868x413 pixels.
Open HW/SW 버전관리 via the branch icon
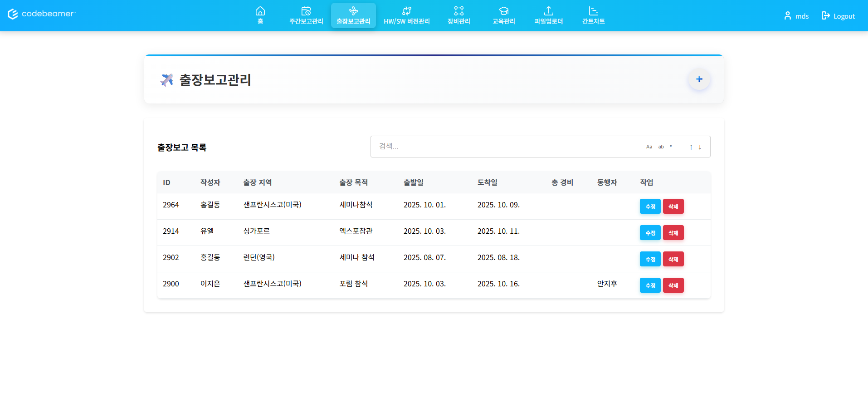click(406, 10)
